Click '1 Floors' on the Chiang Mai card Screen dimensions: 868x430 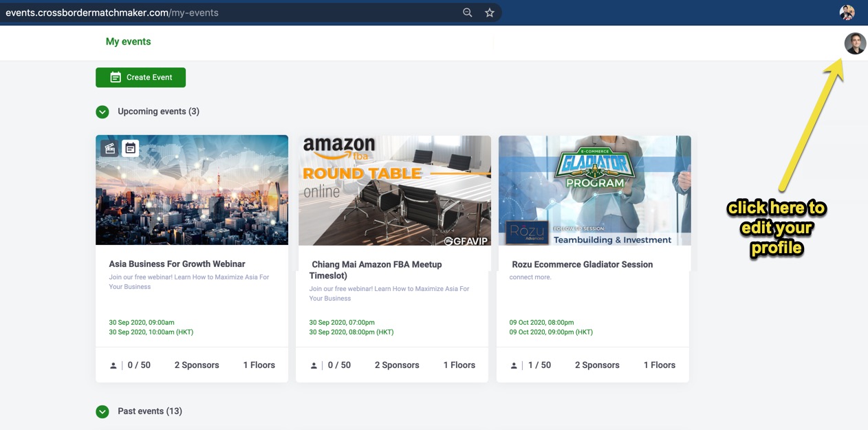[x=459, y=365]
